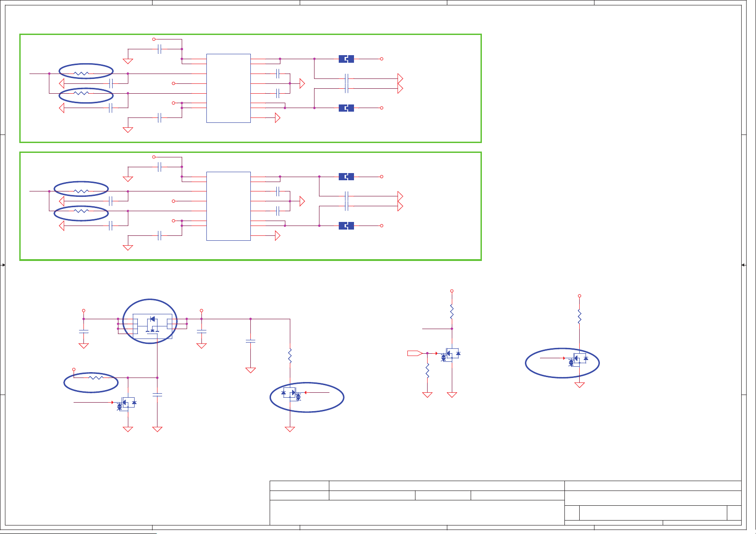Click the lower circled resistor in the top green box
This screenshot has width=756, height=534.
tap(81, 93)
